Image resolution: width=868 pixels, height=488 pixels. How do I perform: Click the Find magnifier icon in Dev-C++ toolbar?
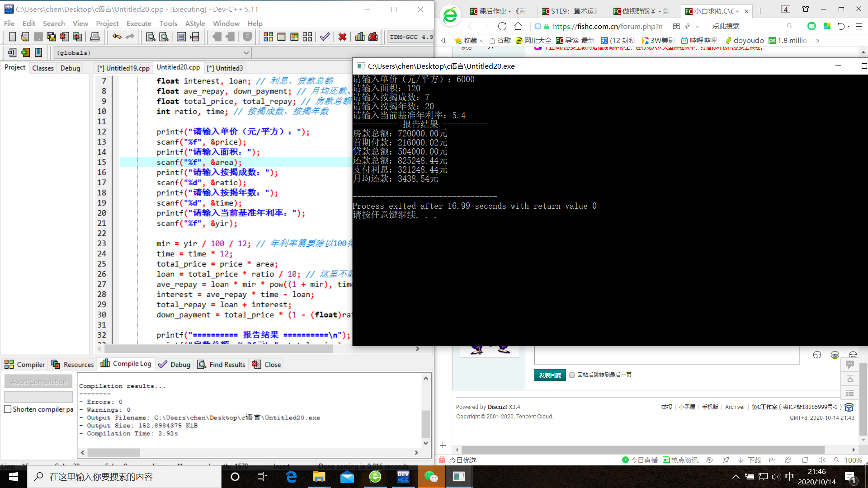[151, 37]
